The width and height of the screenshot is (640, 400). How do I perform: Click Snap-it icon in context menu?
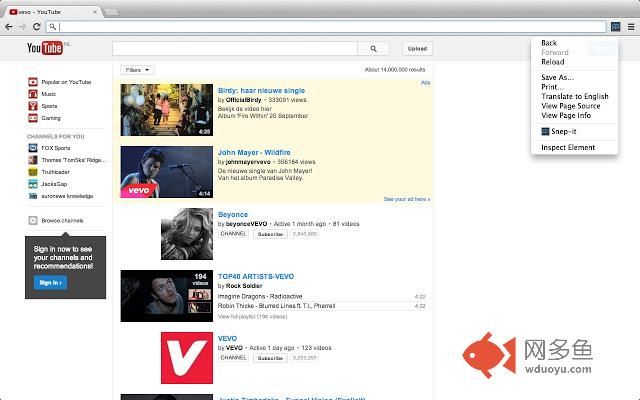click(x=545, y=131)
